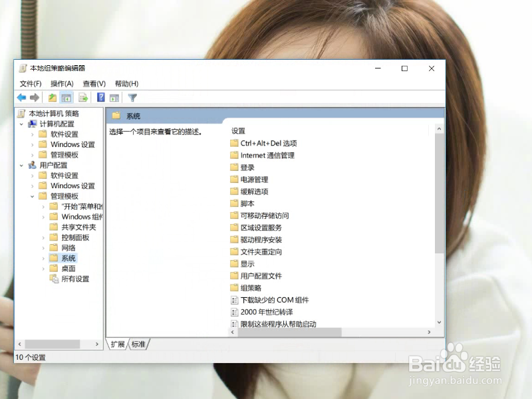This screenshot has width=532, height=399.
Task: Click the Up one level folder icon
Action: pos(51,97)
